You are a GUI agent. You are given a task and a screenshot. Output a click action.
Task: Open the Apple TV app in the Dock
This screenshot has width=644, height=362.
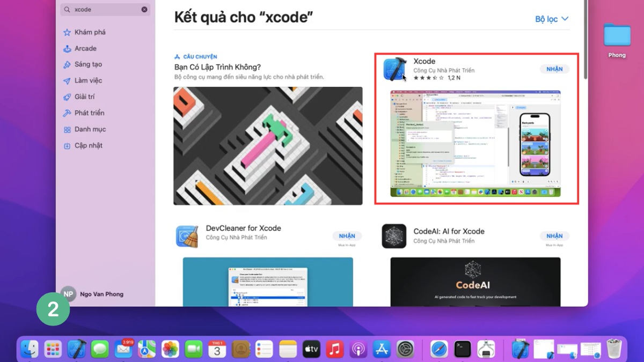click(x=311, y=349)
